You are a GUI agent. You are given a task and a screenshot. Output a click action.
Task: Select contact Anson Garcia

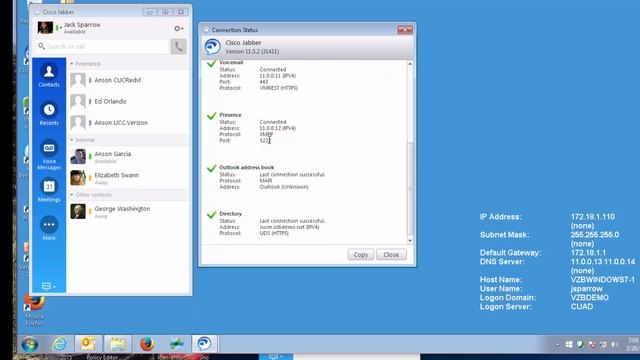click(x=129, y=156)
